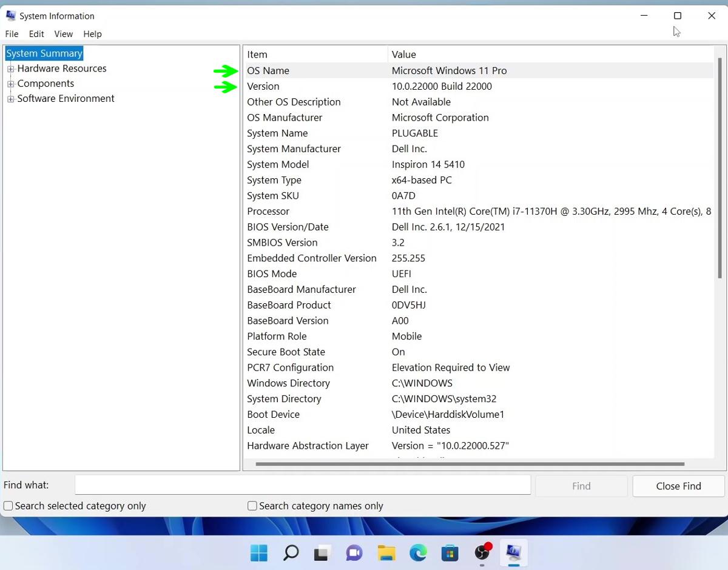728x570 pixels.
Task: Switch to OBS Studio in the taskbar
Action: [x=482, y=552]
